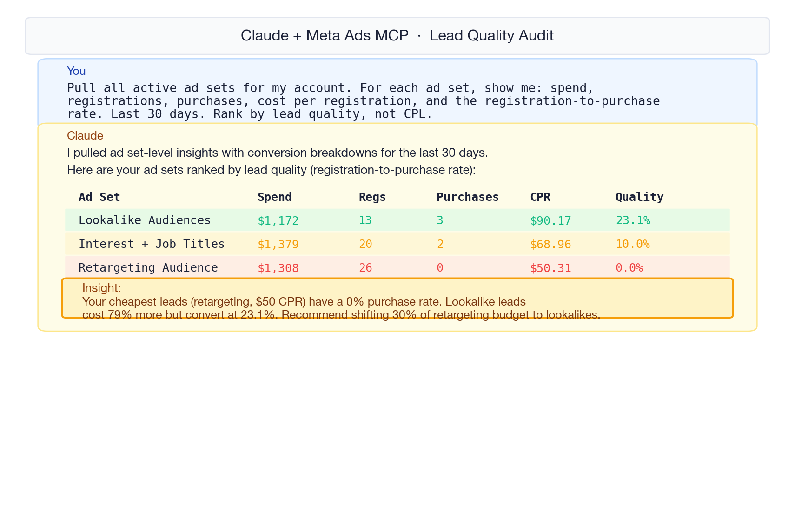Click the Quality column header
Screen dimensions: 795x532
click(x=640, y=197)
